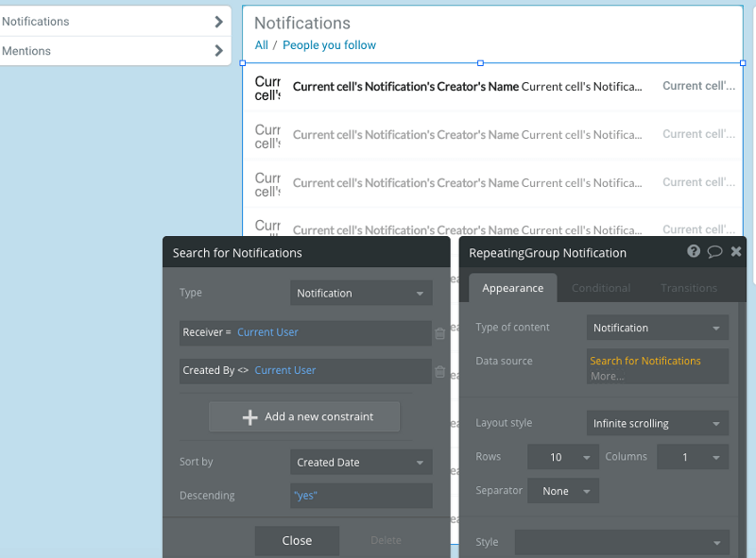Open the Layout style dropdown

[x=656, y=423]
